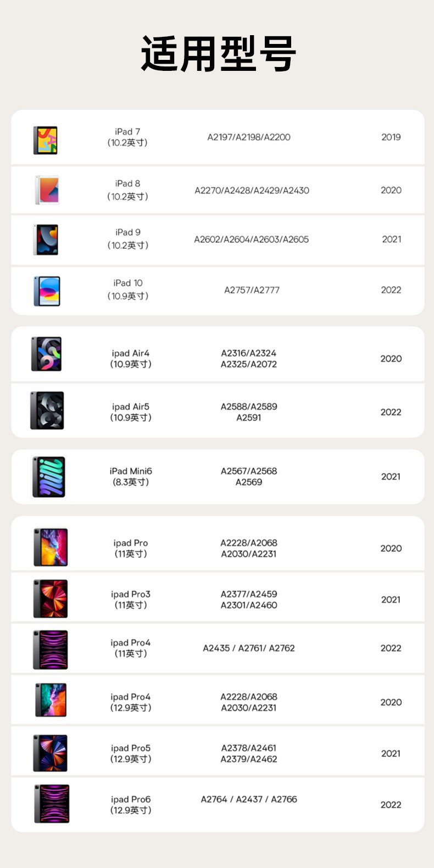Click the iPad 8 device image
The image size is (434, 868).
click(47, 190)
